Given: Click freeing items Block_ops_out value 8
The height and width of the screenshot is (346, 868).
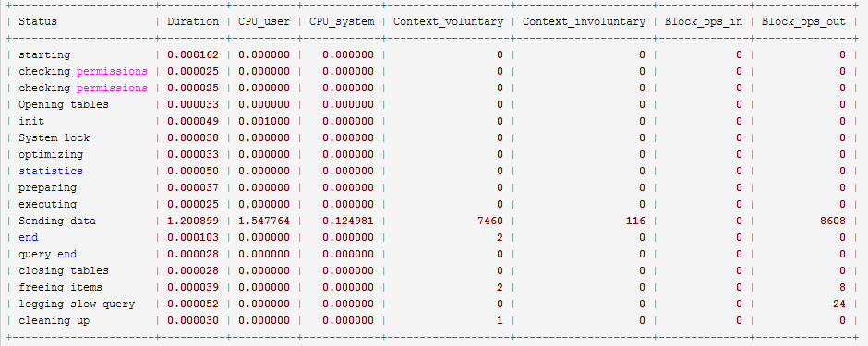Looking at the screenshot, I should 842,287.
